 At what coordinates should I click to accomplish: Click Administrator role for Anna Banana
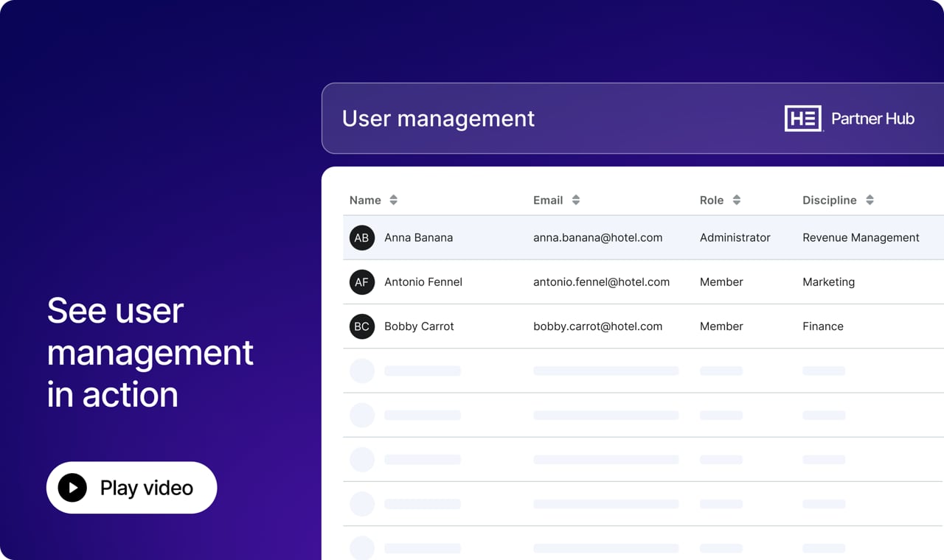click(x=735, y=238)
